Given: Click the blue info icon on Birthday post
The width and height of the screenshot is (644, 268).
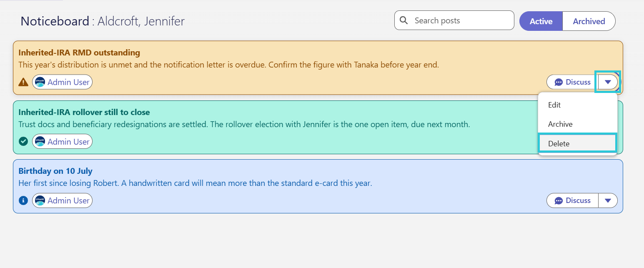Looking at the screenshot, I should pyautogui.click(x=23, y=200).
